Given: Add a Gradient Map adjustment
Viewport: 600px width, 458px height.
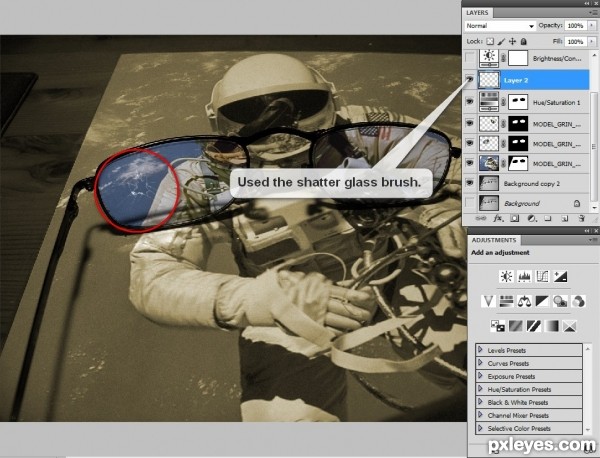Looking at the screenshot, I should (x=551, y=326).
